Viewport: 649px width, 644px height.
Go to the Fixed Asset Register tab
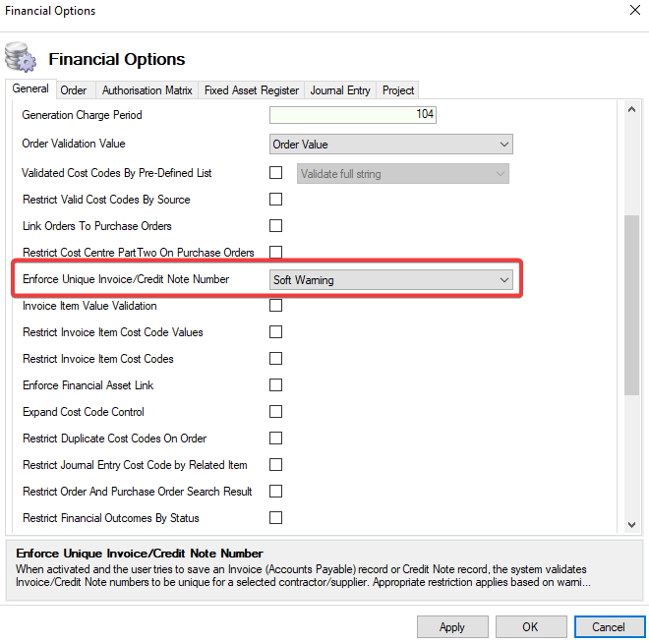click(x=252, y=90)
